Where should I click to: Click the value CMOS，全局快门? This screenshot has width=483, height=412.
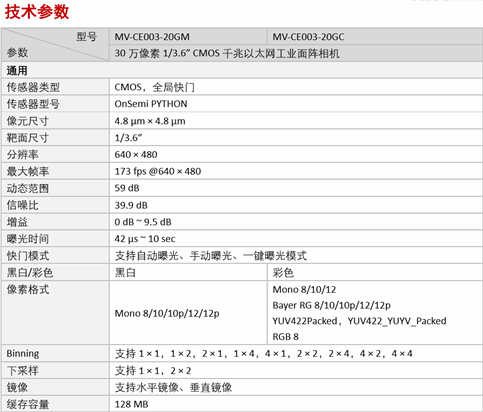pos(154,87)
